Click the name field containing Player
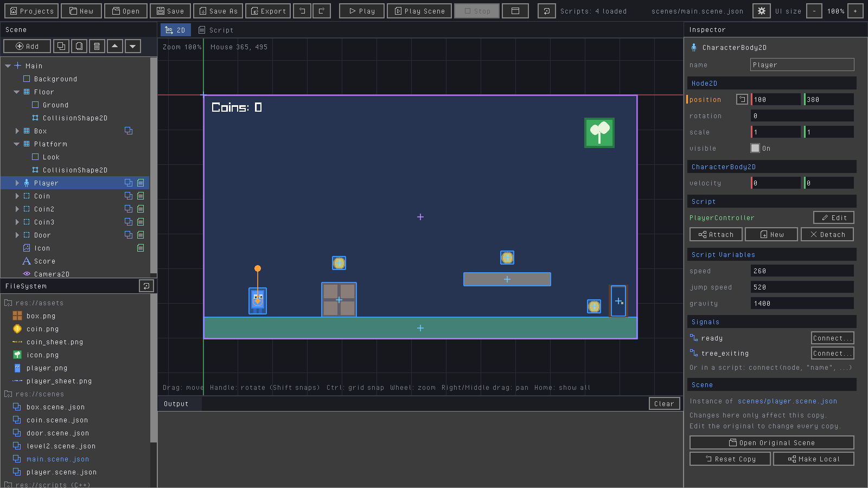This screenshot has height=488, width=868. point(802,65)
